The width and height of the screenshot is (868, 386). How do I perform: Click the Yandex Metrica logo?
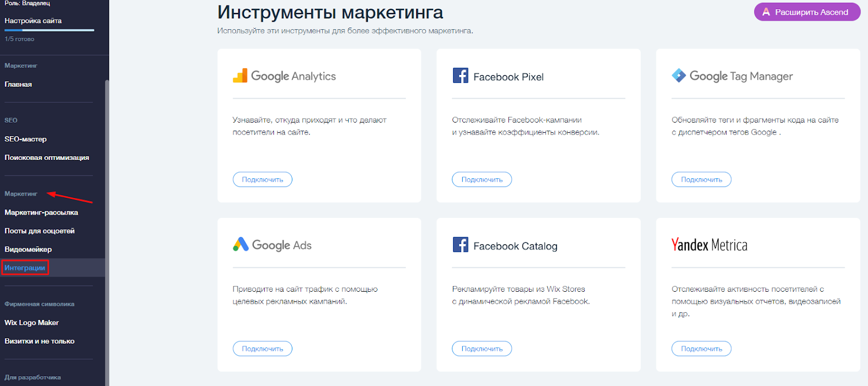pyautogui.click(x=709, y=245)
